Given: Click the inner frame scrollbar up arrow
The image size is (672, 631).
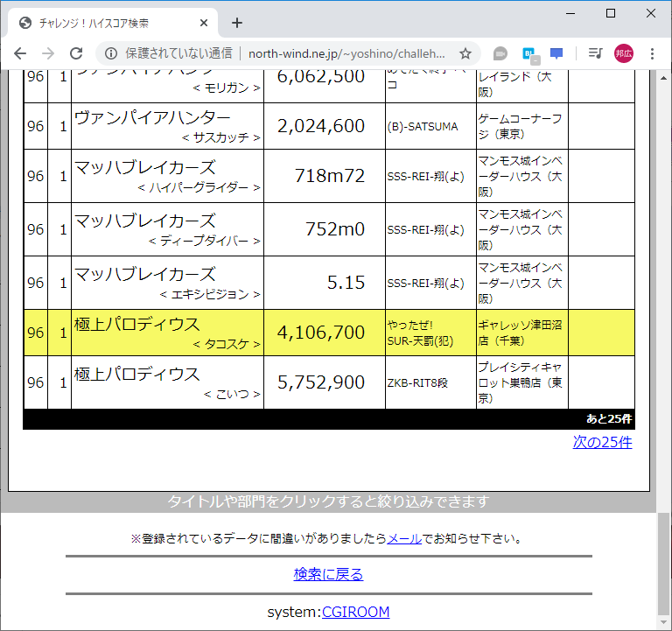Looking at the screenshot, I should point(663,78).
